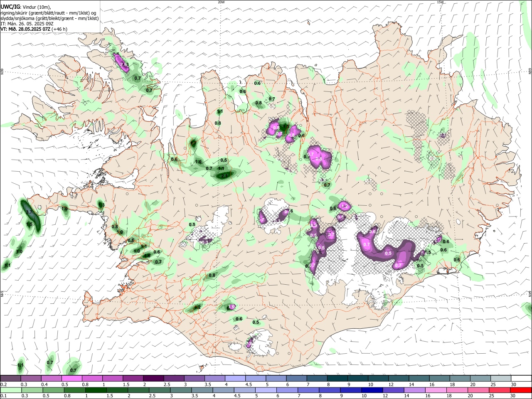
Task: Click the '30' label on lower scale
Action: 512,396
